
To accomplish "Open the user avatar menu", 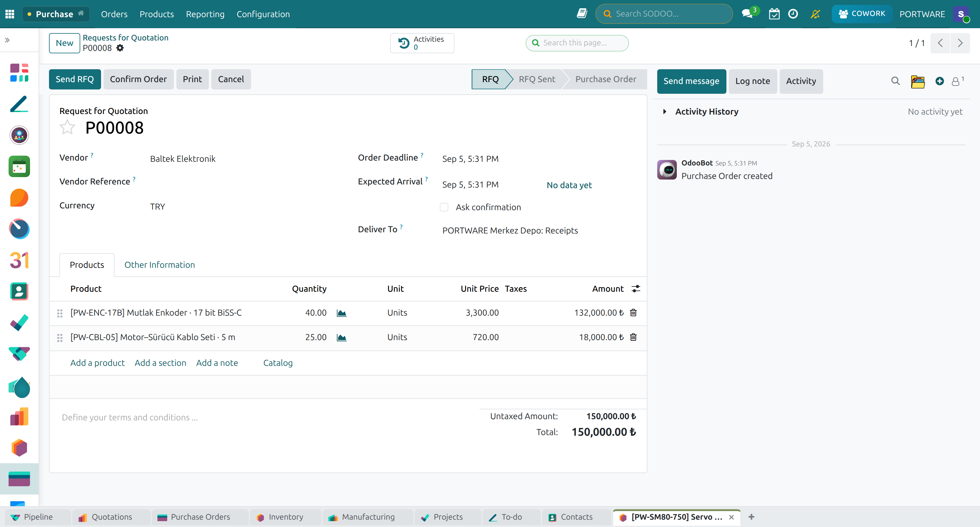I will coord(961,14).
